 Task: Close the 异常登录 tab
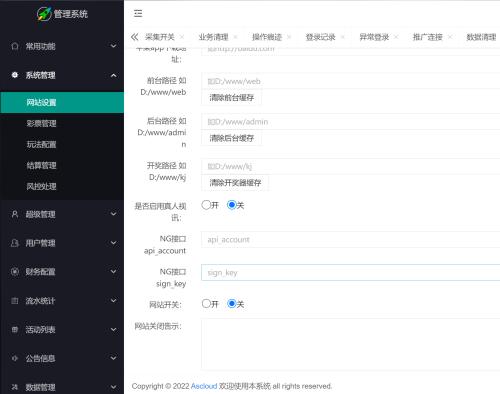pos(396,37)
